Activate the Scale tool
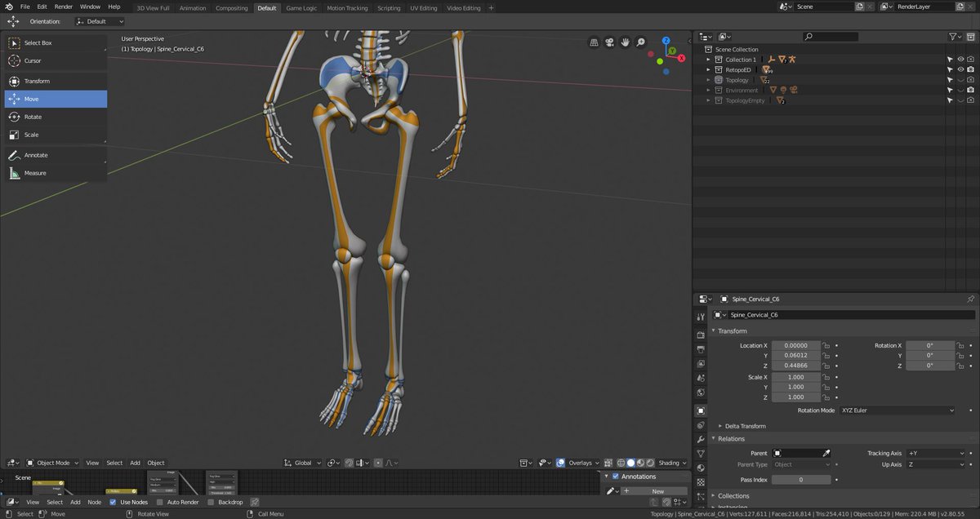 click(x=56, y=135)
